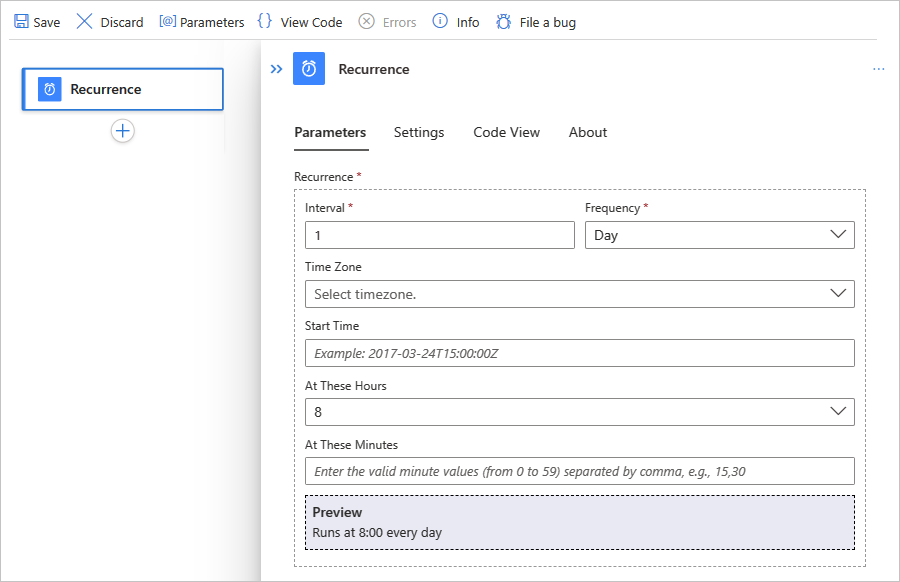Screen dimensions: 900x582
Task: Click the Info circle icon
Action: pos(440,22)
